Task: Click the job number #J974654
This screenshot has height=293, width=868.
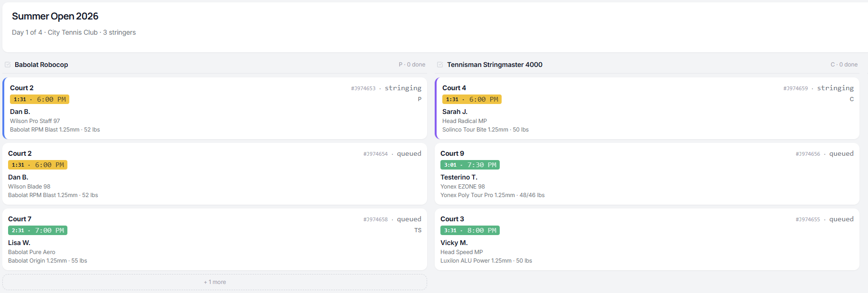Action: click(x=375, y=154)
